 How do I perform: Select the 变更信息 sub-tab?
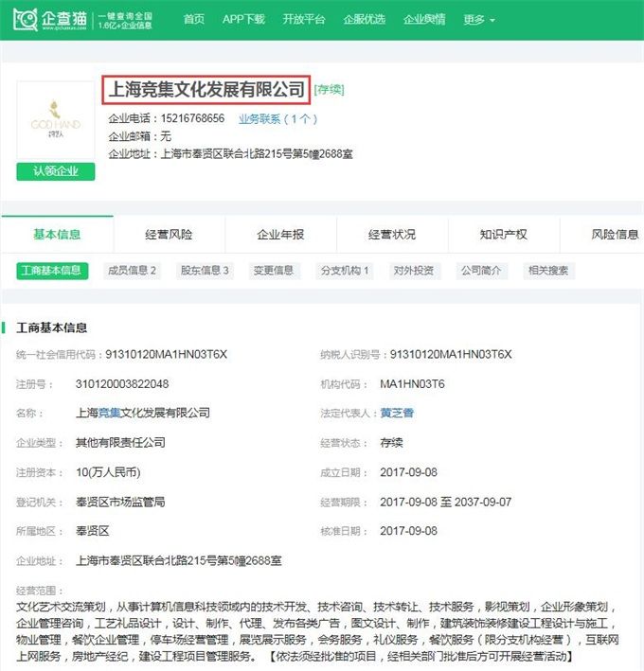point(274,271)
